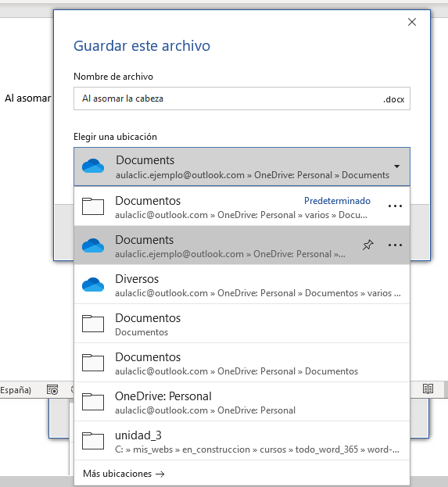Screen dimensions: 448x487
Task: Open more options for the highlighted Documents location
Action: click(x=395, y=245)
